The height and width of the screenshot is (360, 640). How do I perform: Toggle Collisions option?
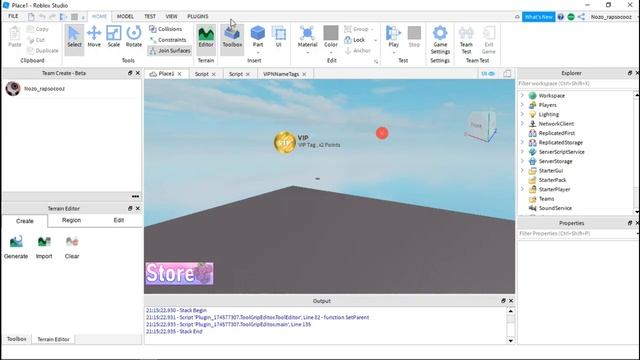pyautogui.click(x=165, y=29)
